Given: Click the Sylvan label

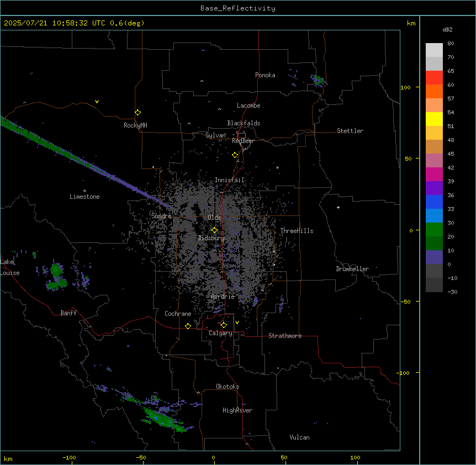Looking at the screenshot, I should 215,135.
